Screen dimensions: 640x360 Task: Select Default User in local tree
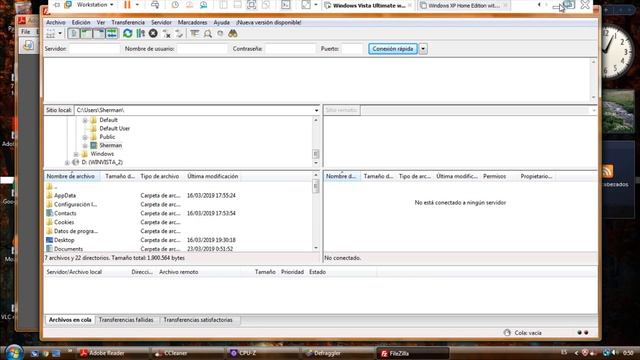(x=114, y=129)
